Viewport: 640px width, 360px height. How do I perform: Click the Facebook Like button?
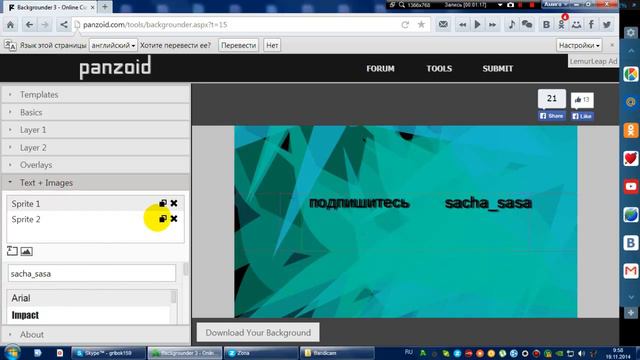(582, 116)
